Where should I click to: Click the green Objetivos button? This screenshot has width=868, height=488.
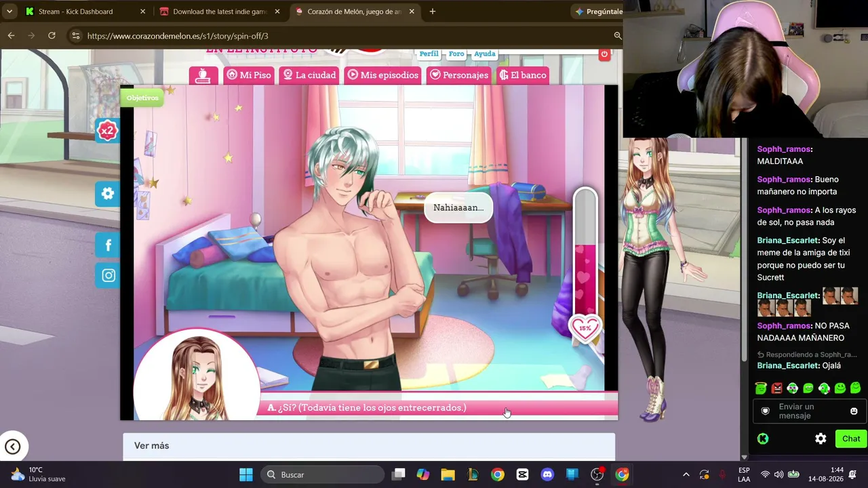click(142, 98)
